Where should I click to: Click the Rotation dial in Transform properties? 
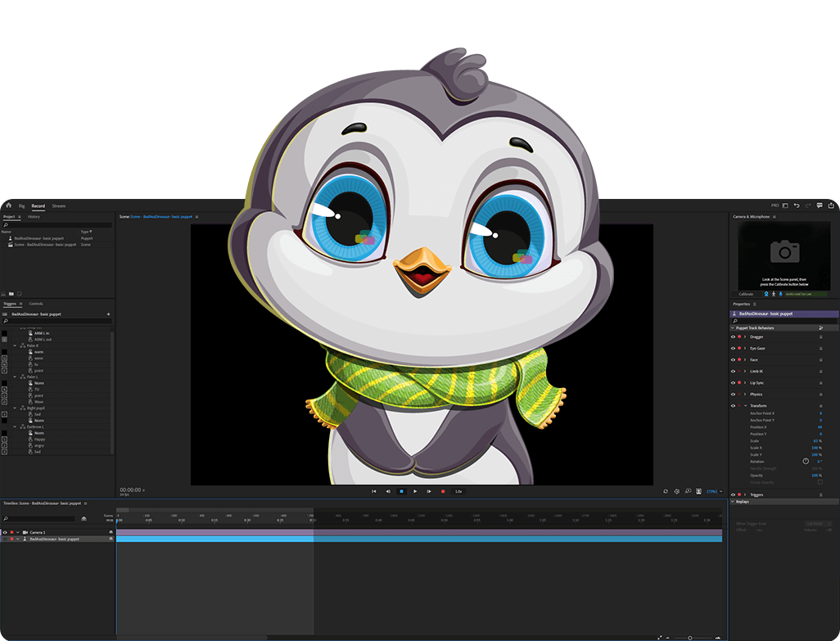806,462
